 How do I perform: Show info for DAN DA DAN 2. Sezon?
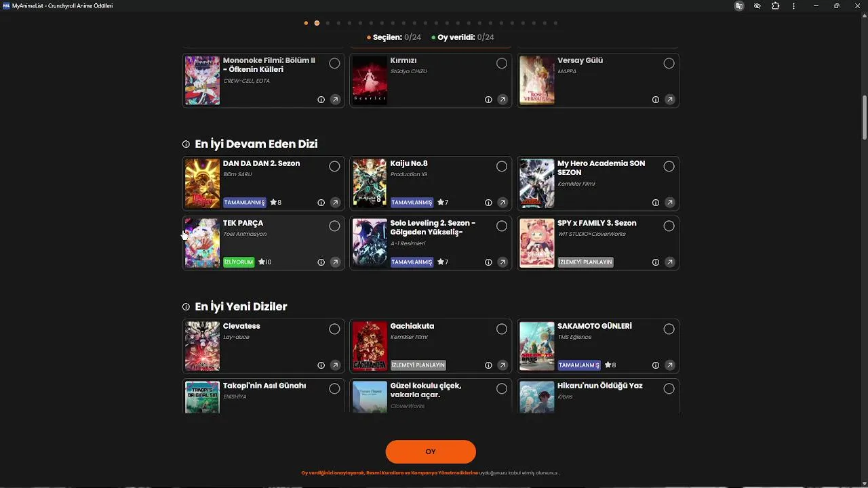(x=321, y=203)
